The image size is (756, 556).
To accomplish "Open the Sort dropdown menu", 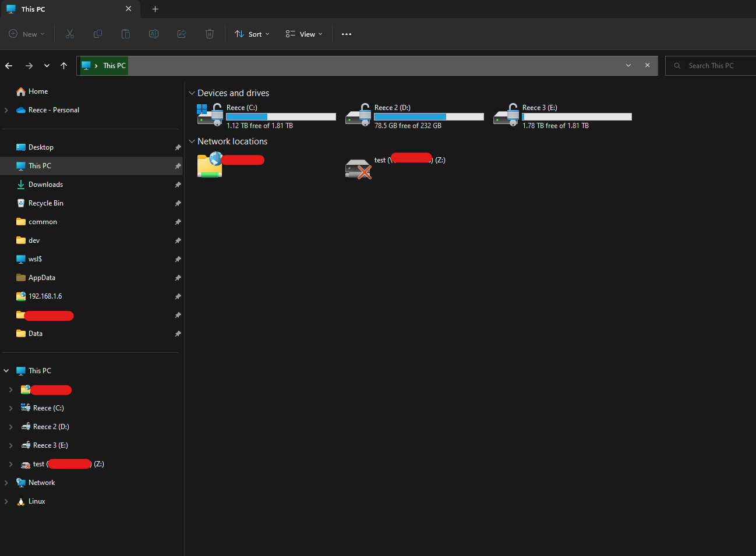I will coord(252,34).
